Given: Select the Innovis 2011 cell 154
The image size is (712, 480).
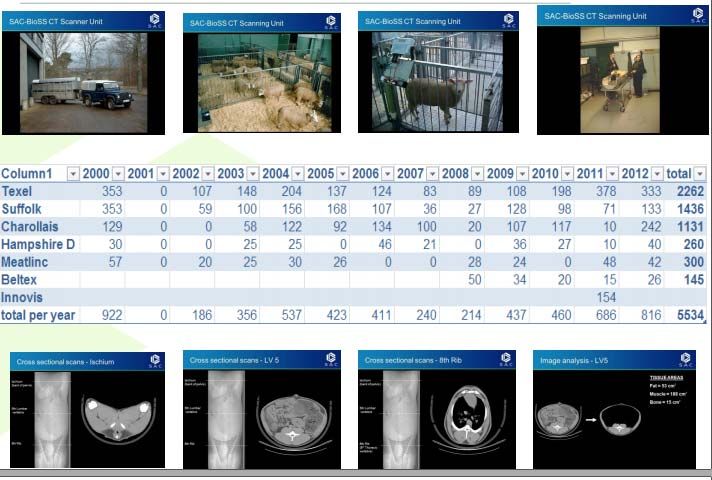Looking at the screenshot, I should pos(606,297).
